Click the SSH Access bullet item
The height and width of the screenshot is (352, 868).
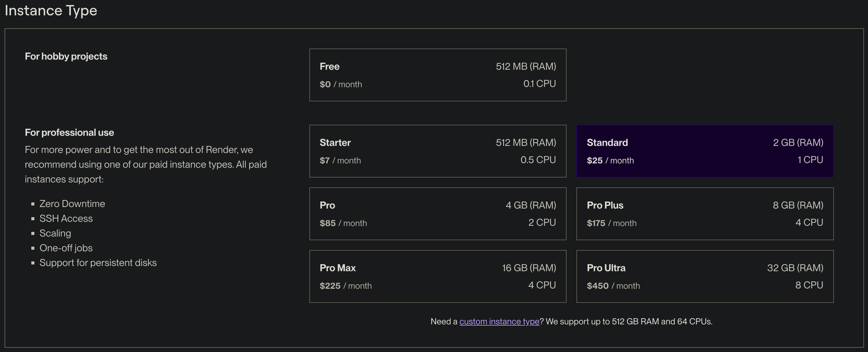coord(66,218)
